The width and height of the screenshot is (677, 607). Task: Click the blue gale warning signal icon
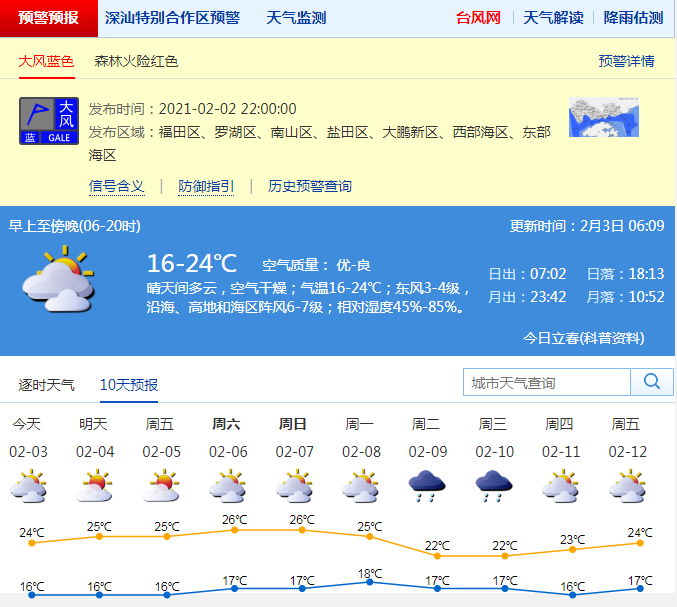49,121
